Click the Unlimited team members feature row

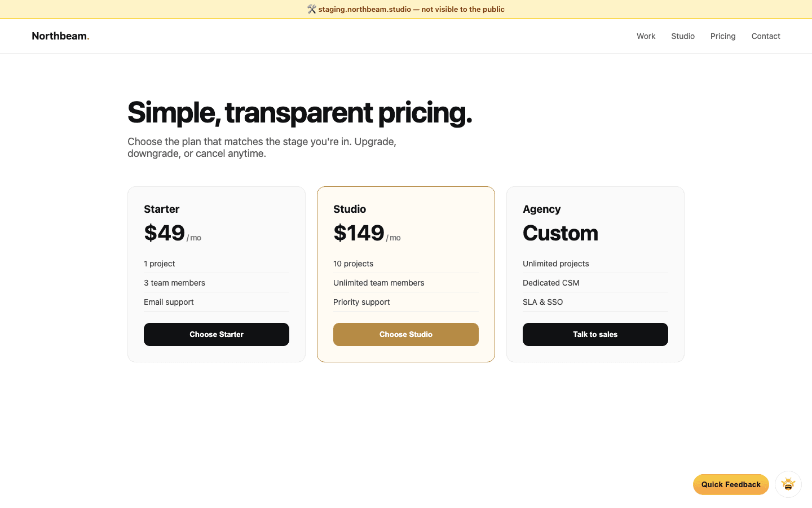coord(379,283)
